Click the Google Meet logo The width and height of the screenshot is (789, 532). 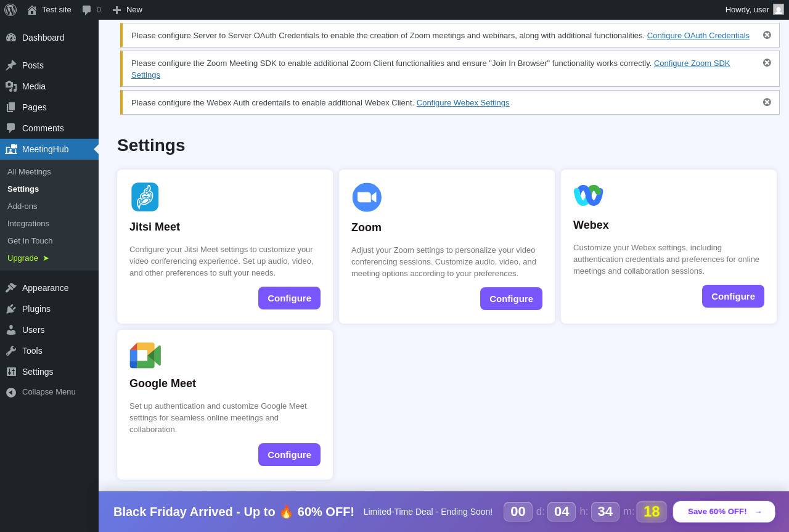click(x=145, y=355)
